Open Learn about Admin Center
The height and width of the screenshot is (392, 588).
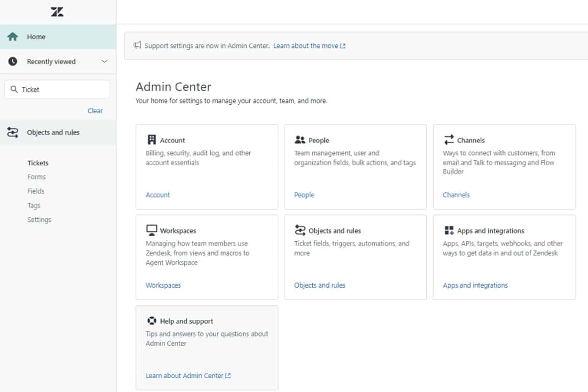click(x=185, y=375)
